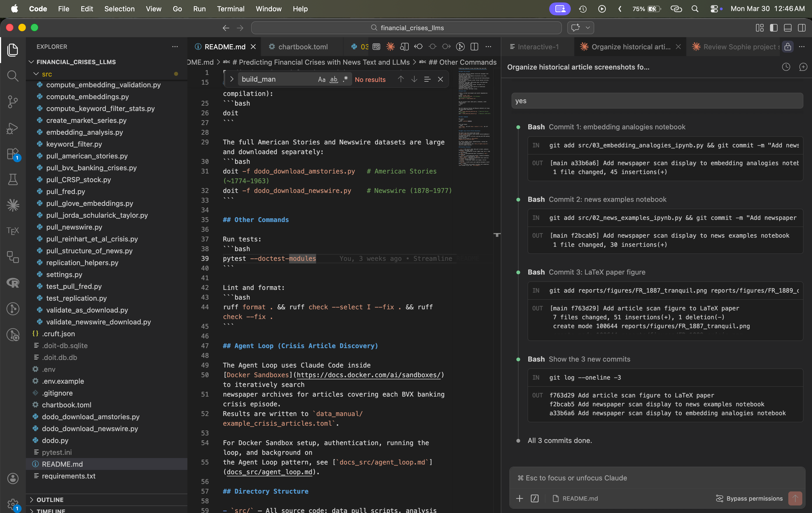Image resolution: width=812 pixels, height=513 pixels.
Task: Open the Manage gear icon
Action: [x=13, y=504]
